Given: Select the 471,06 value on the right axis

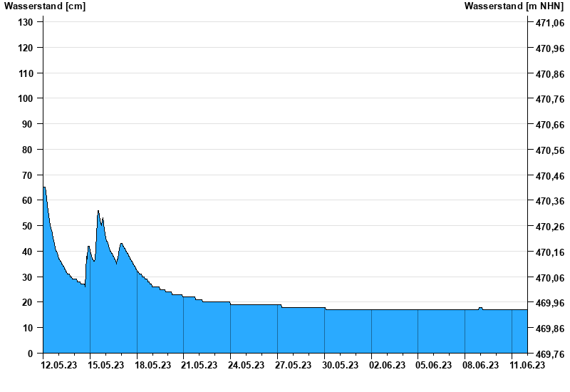Looking at the screenshot, I should click(x=550, y=23).
